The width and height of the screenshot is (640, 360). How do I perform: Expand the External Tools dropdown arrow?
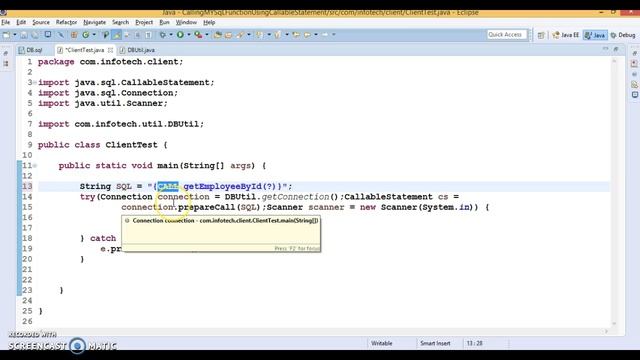click(207, 35)
